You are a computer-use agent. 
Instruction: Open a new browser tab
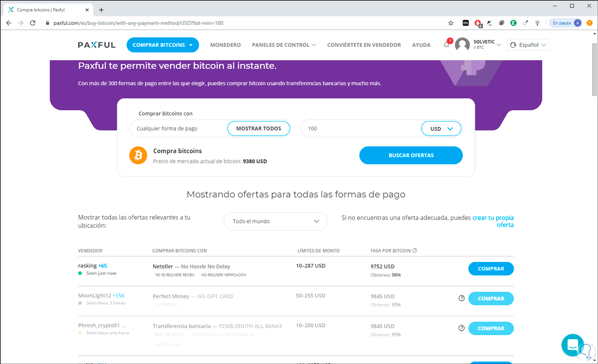click(101, 9)
